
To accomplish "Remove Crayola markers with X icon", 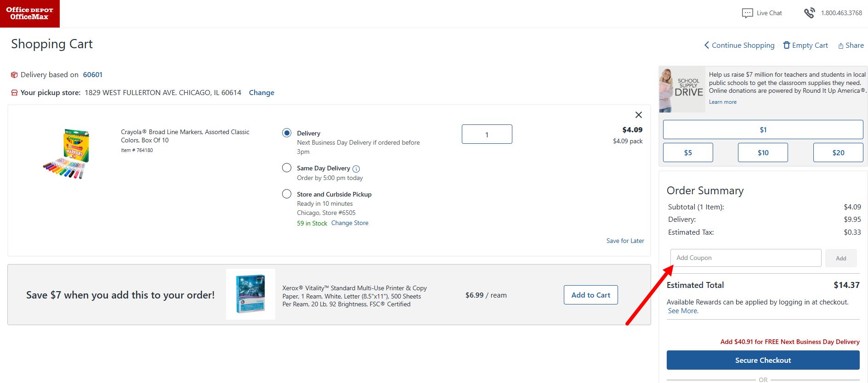I will click(639, 115).
